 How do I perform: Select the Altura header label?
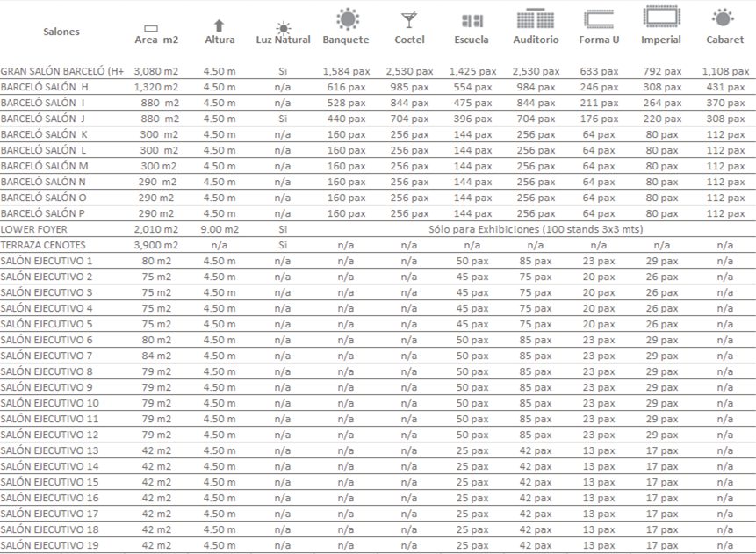coord(220,40)
